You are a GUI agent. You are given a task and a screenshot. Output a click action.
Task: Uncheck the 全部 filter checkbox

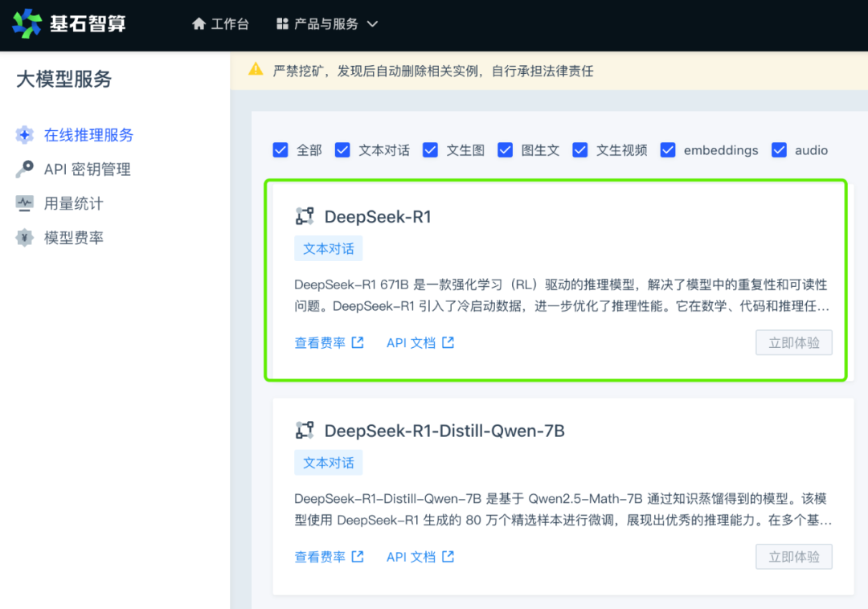click(280, 150)
